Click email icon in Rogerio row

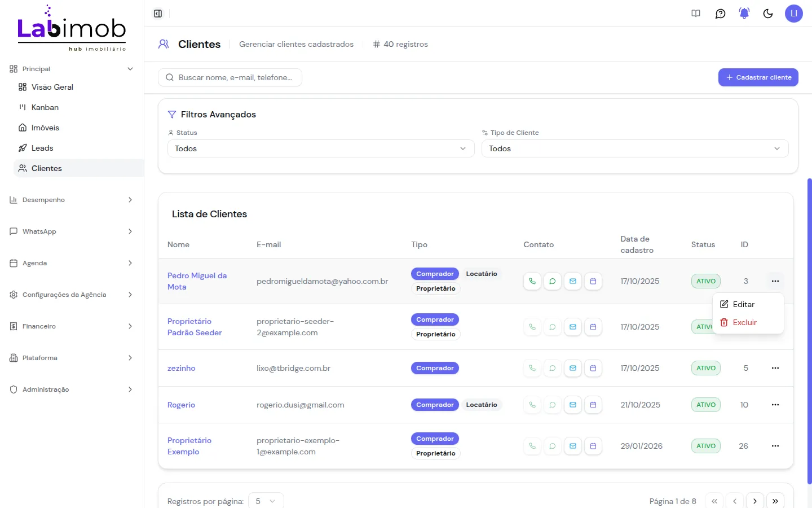coord(573,405)
